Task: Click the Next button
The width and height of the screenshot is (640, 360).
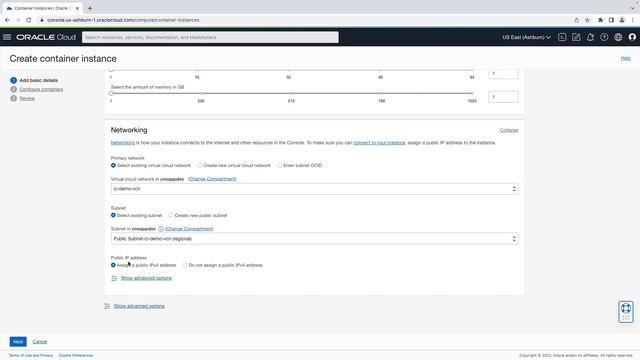Action: point(18,342)
